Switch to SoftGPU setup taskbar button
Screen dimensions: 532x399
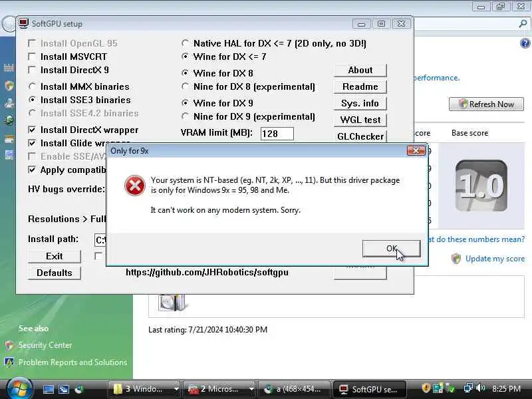coord(369,389)
